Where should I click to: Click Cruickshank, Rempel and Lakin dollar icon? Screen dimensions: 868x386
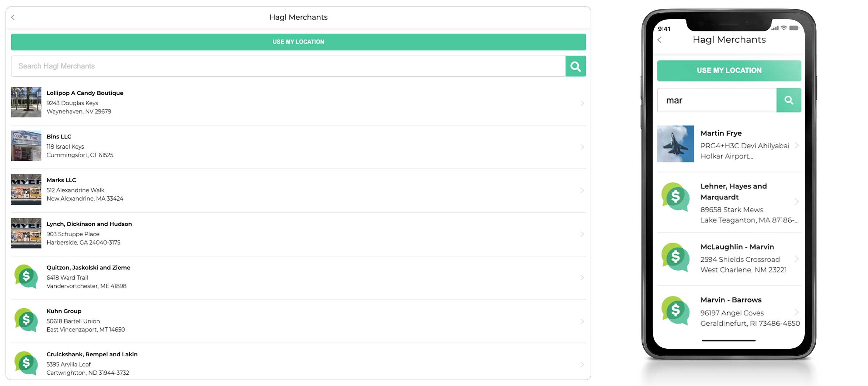click(26, 363)
